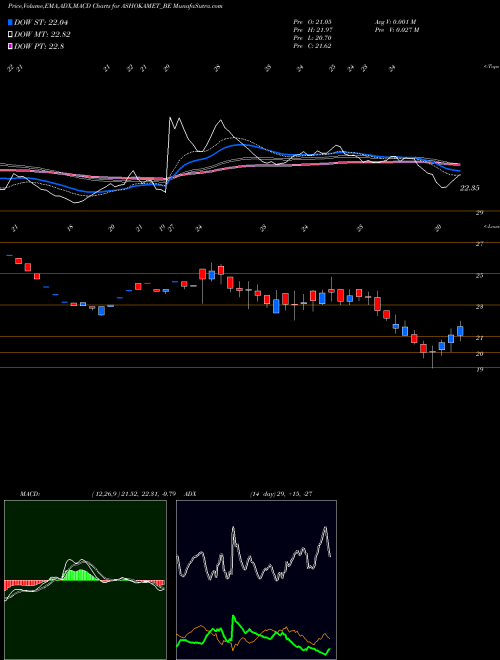The image size is (500, 660).
Task: Select the 'DOW ST: 22.04' legend text
Action: coord(41,22)
